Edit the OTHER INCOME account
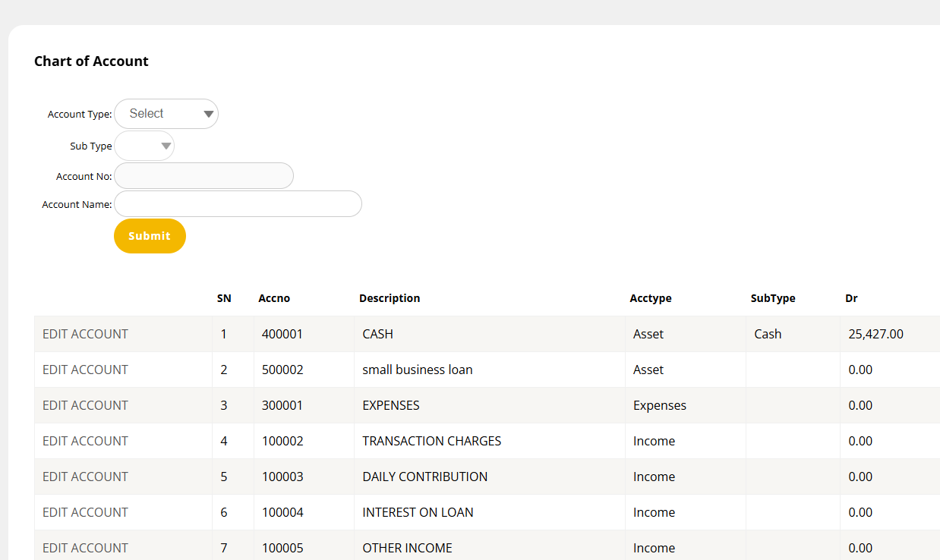The width and height of the screenshot is (940, 560). point(85,547)
